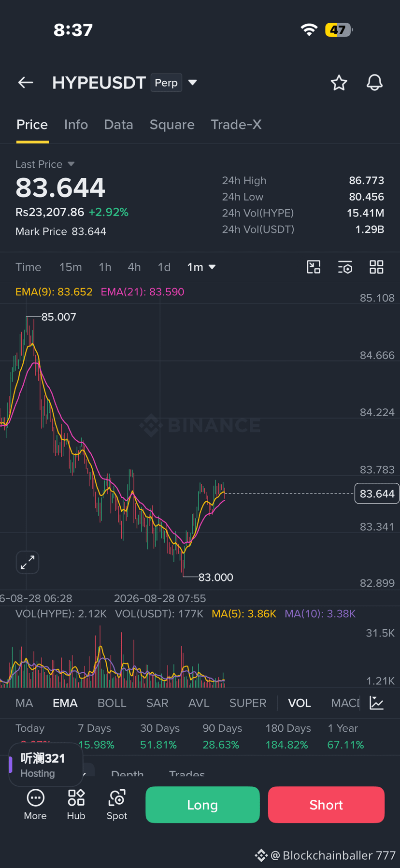Tap the back arrow icon
400x868 pixels.
click(x=26, y=83)
